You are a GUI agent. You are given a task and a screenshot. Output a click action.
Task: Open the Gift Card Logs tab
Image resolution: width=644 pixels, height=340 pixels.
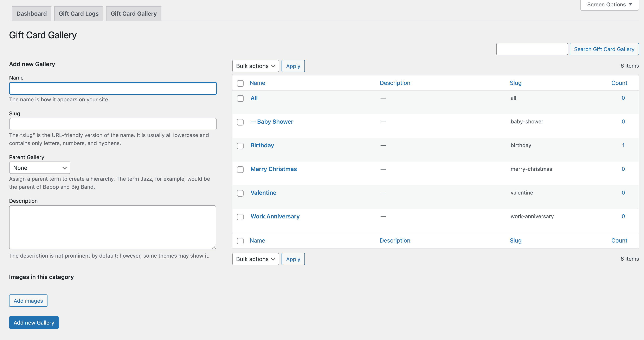click(x=78, y=13)
